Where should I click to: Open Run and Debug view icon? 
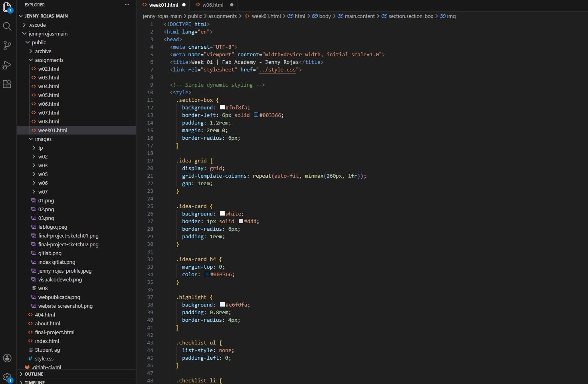[x=7, y=65]
